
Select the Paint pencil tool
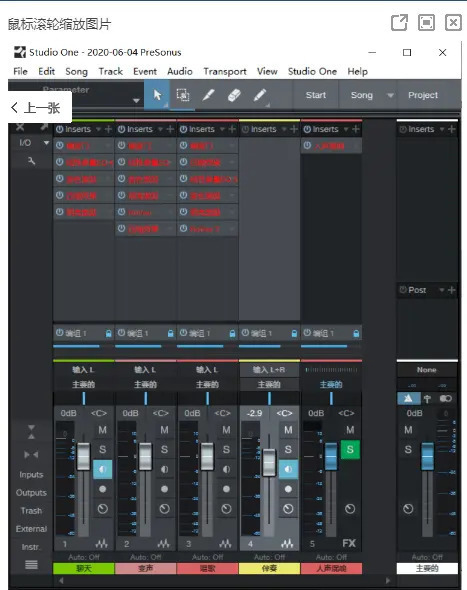pyautogui.click(x=260, y=95)
